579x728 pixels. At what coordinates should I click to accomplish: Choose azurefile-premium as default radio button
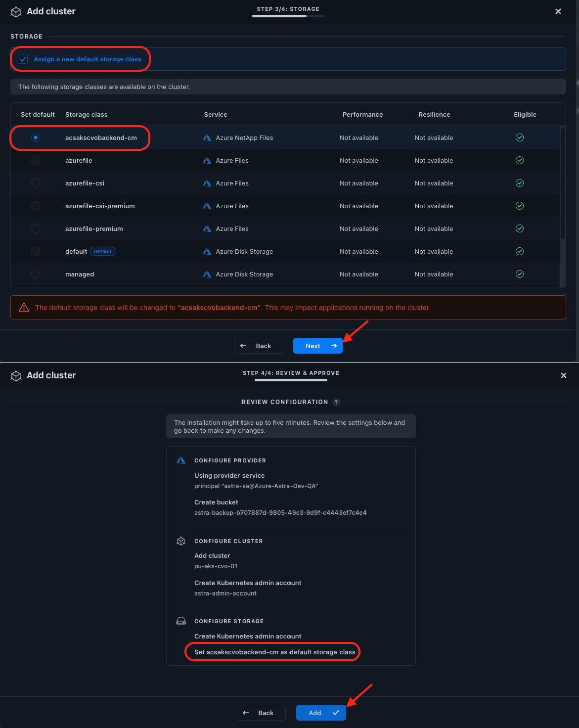click(x=36, y=228)
